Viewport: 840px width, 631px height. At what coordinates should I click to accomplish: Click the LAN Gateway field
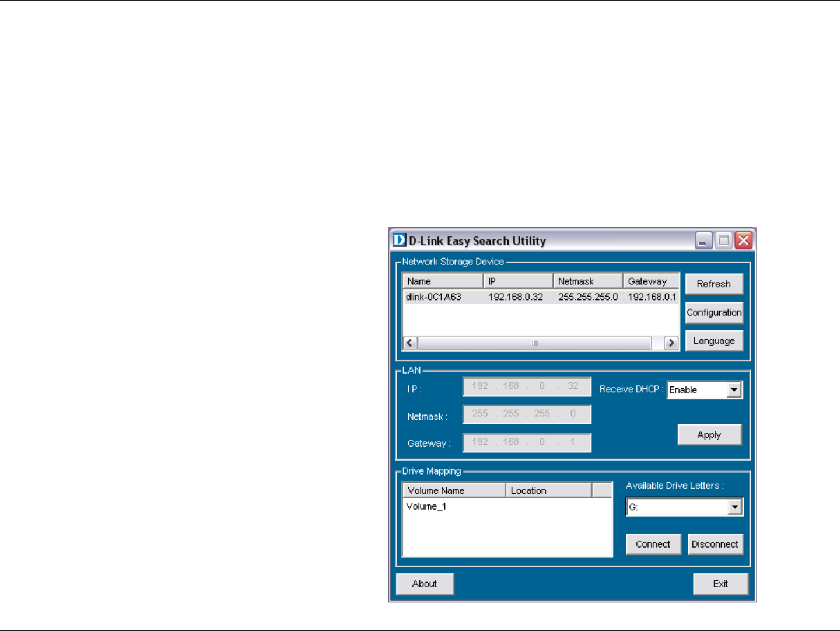(x=527, y=442)
